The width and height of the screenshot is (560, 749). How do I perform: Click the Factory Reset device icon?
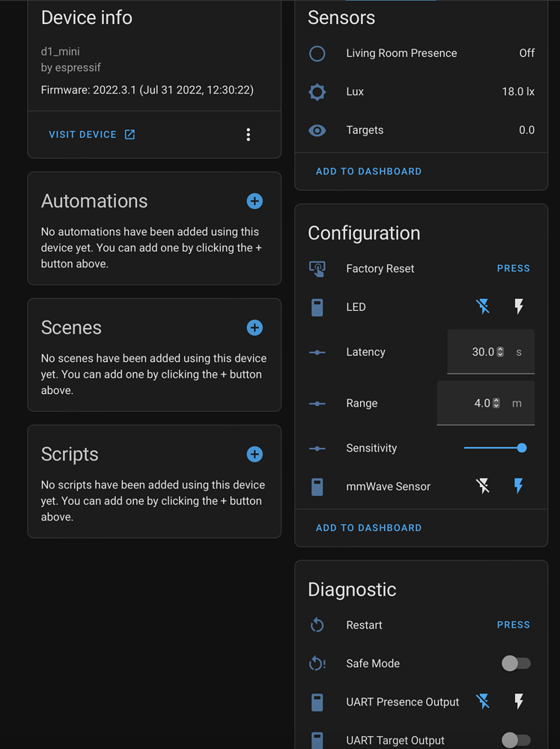317,268
